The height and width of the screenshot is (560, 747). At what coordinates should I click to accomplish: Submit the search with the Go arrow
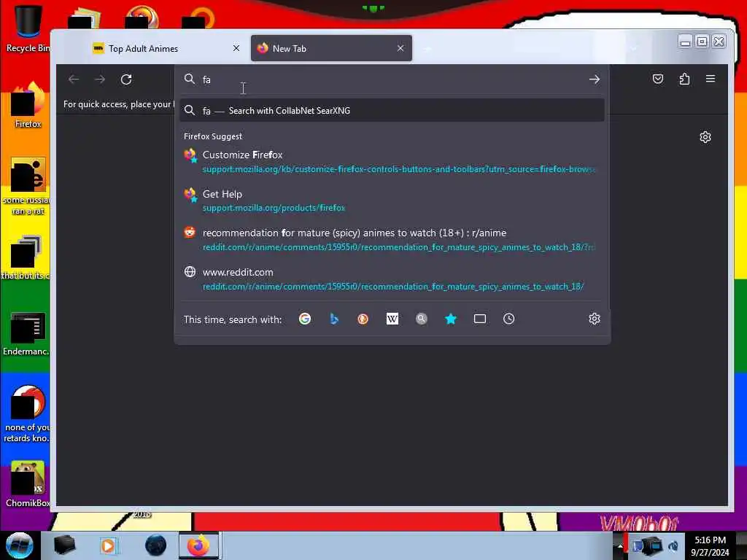pos(594,79)
